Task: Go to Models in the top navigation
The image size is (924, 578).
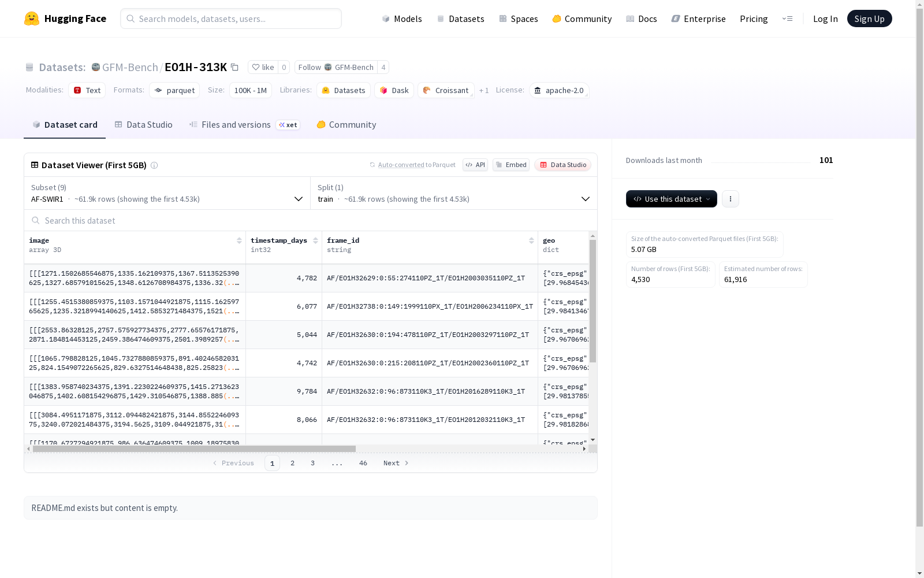Action: coord(402,18)
